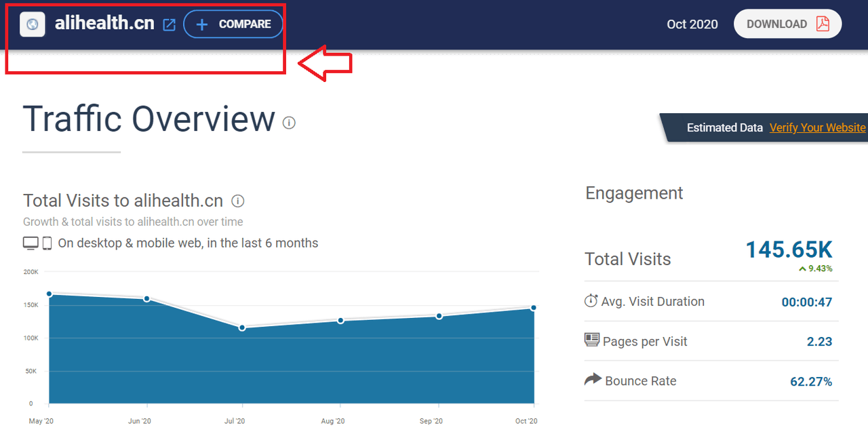Click the PDF icon in DOWNLOAD button
The height and width of the screenshot is (440, 868).
pos(823,24)
